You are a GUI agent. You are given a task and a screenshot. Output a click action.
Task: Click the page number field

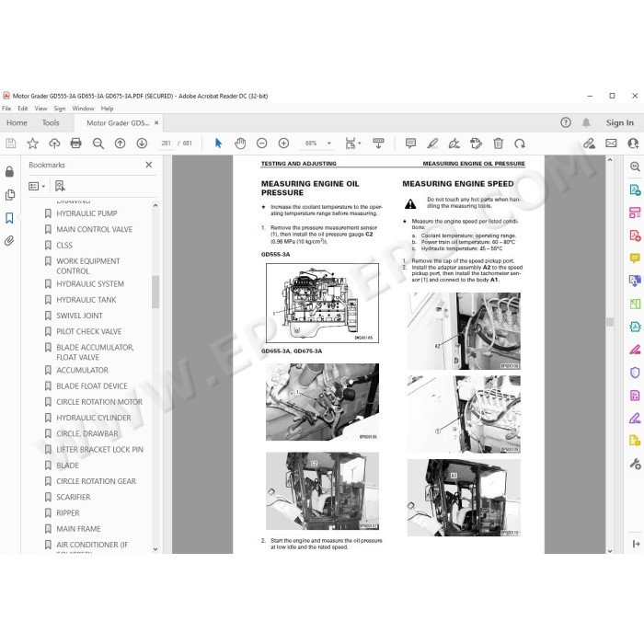166,144
